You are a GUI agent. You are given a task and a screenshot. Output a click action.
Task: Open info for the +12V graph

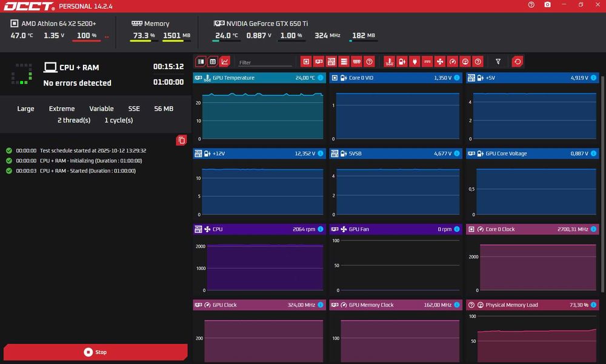coord(321,153)
